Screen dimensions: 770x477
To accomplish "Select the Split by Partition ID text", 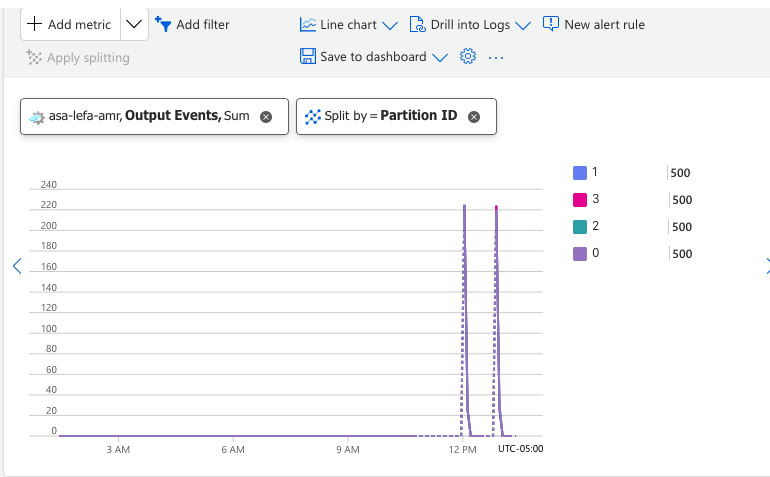I will point(391,115).
